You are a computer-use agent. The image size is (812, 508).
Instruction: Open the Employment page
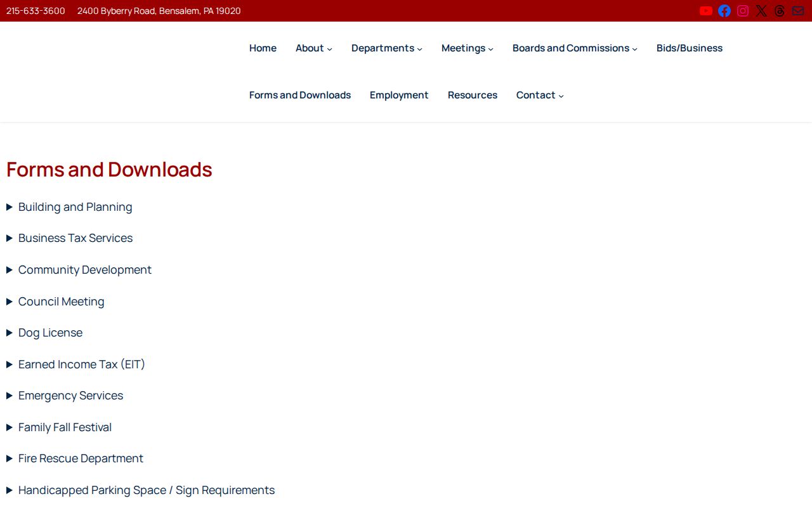click(x=399, y=95)
